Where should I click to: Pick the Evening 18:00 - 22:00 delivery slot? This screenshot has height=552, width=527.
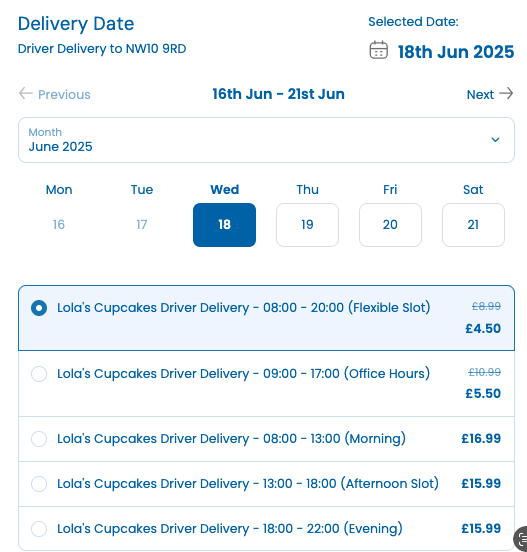click(x=266, y=529)
